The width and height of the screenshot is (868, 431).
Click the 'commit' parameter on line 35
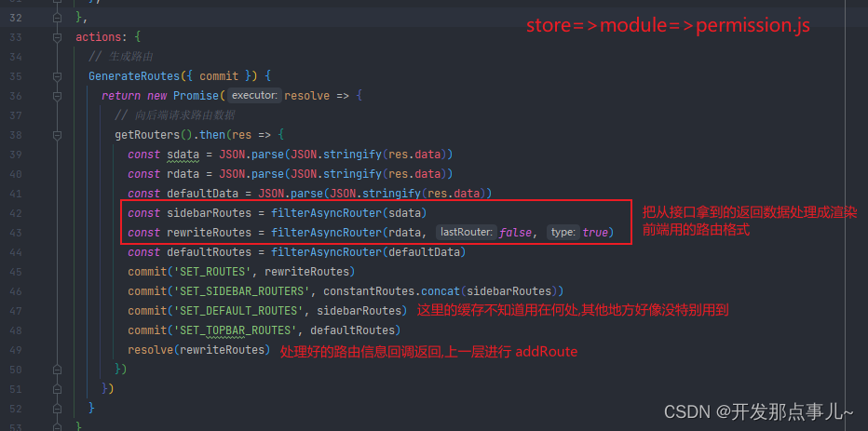[x=219, y=76]
